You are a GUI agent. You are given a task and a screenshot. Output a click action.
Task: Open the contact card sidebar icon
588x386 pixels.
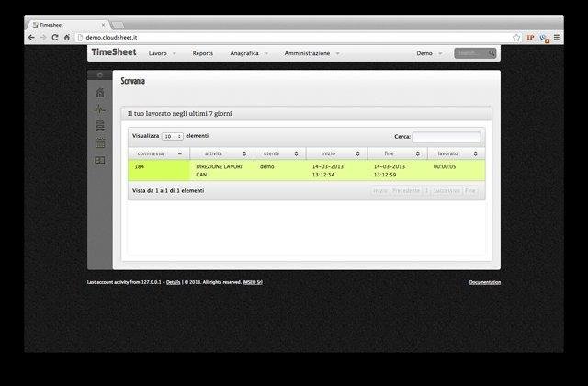[100, 160]
